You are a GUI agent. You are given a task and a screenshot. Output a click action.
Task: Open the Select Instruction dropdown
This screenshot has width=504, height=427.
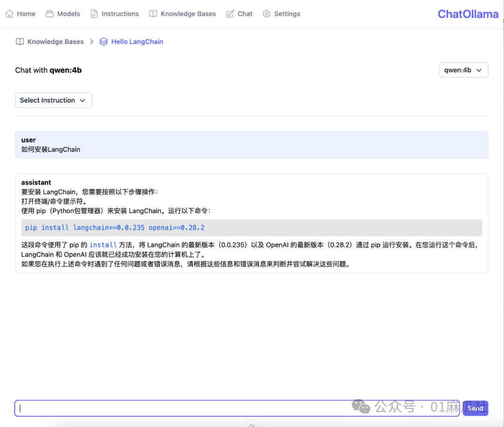click(53, 100)
